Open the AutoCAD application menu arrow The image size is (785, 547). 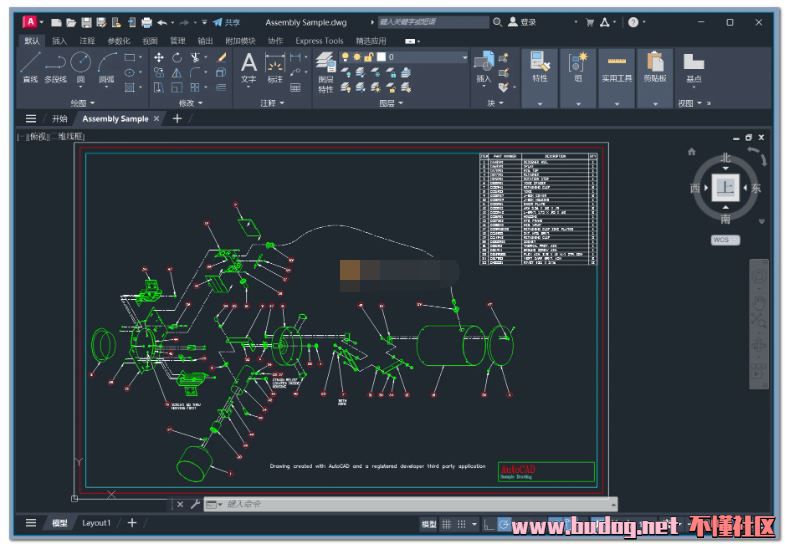[42, 22]
